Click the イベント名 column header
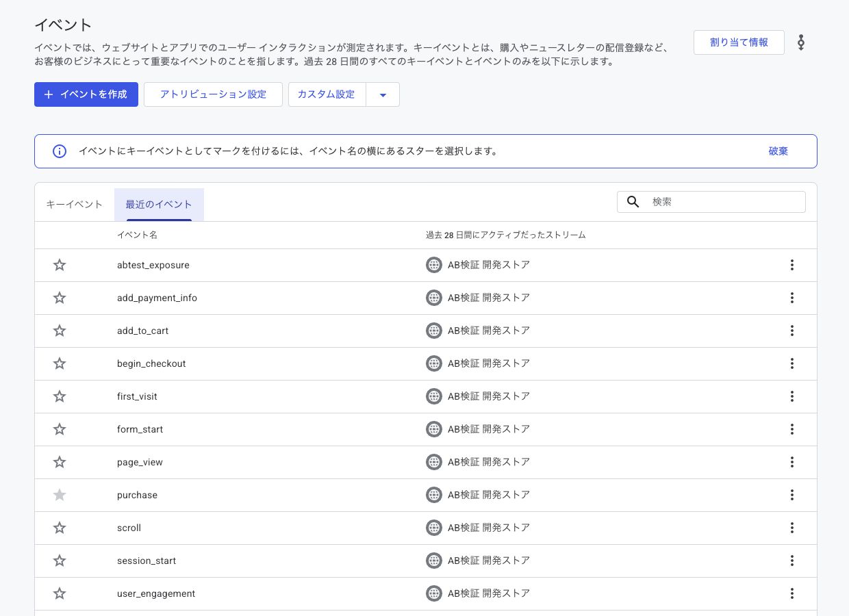The height and width of the screenshot is (616, 849). coord(137,235)
